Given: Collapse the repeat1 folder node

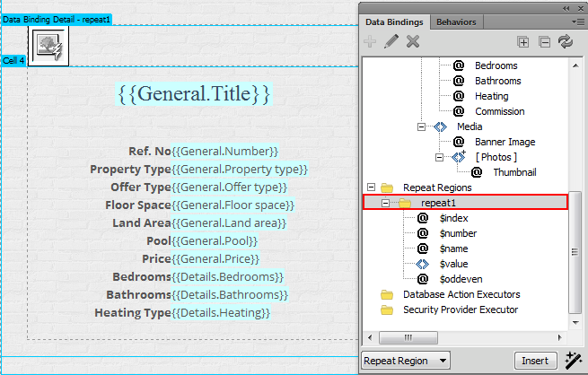Looking at the screenshot, I should coord(385,203).
